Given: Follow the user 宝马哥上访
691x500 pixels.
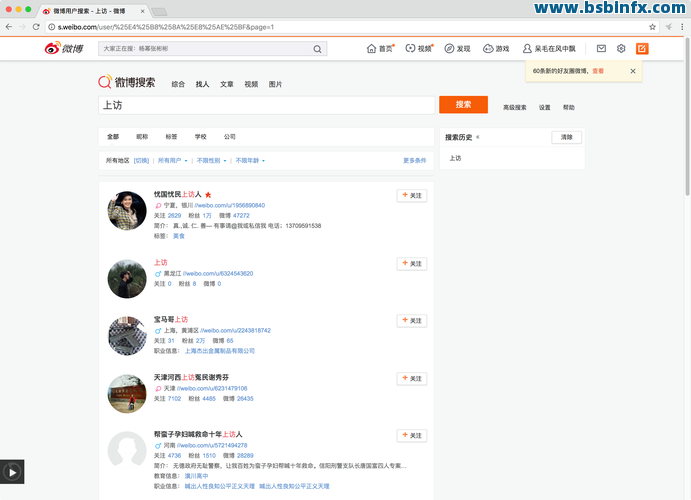Looking at the screenshot, I should 412,321.
